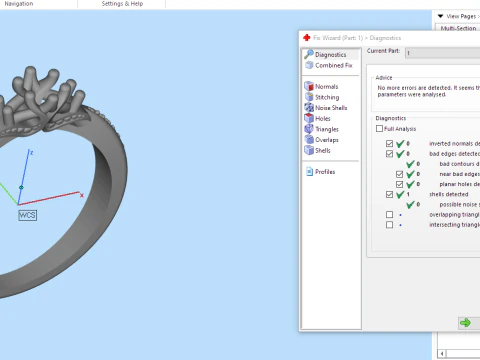Toggle the inverted normals check

(x=389, y=144)
